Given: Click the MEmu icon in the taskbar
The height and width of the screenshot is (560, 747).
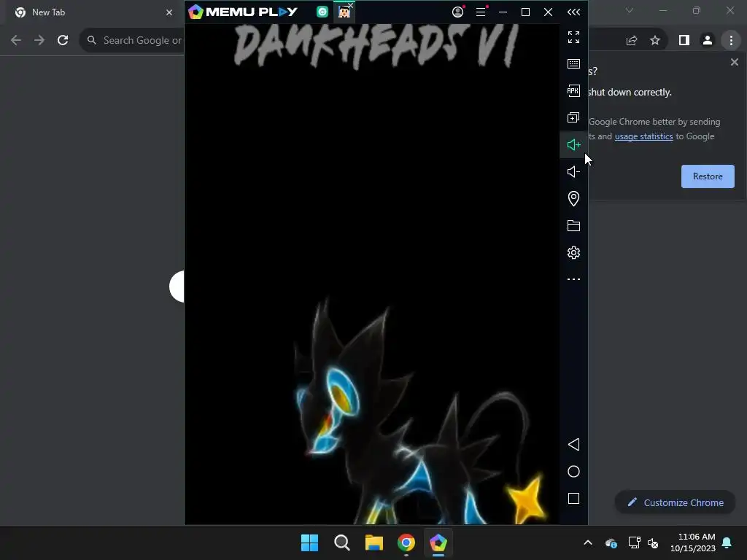Looking at the screenshot, I should point(438,542).
